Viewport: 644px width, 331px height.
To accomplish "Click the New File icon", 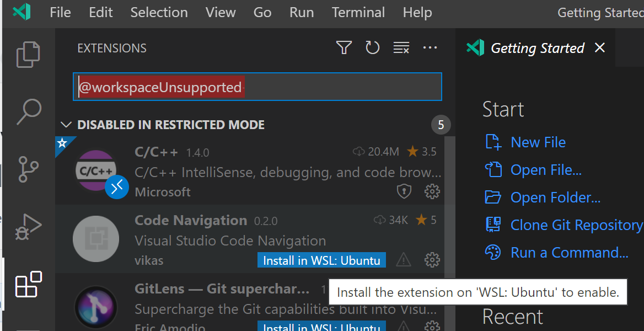I will (x=493, y=142).
